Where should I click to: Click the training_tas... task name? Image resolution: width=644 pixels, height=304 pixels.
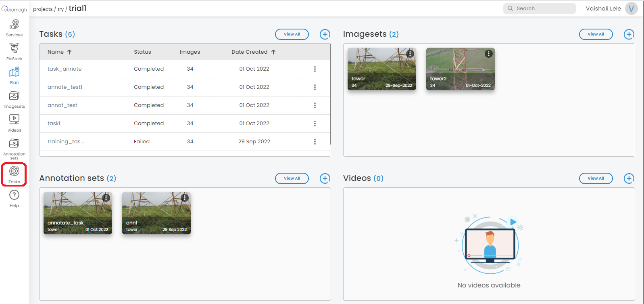tap(66, 142)
